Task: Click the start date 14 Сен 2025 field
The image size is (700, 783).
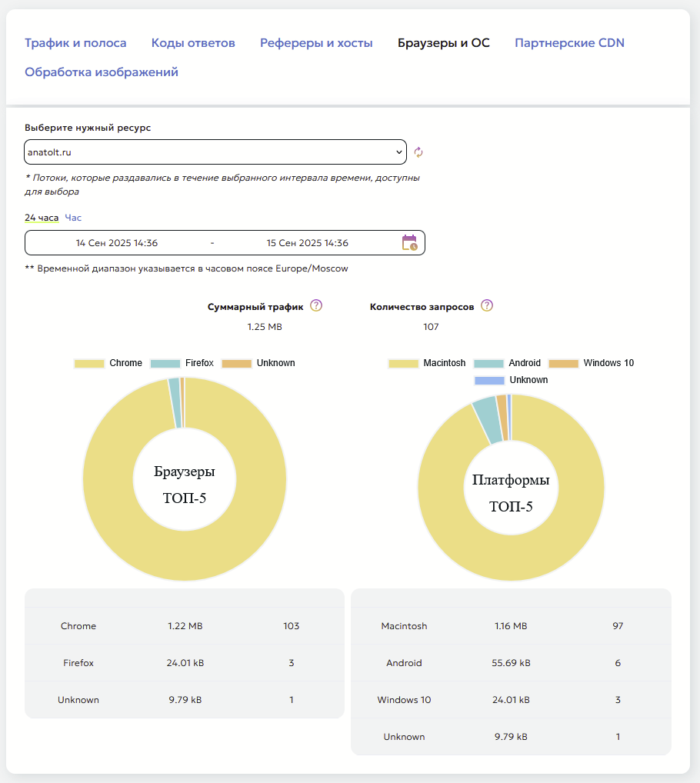Action: tap(117, 243)
